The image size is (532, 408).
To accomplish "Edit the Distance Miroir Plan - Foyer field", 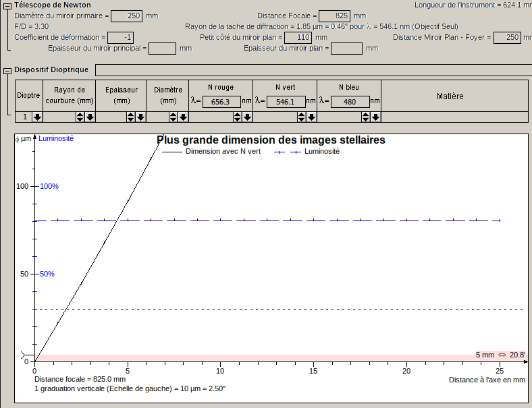I will click(507, 38).
